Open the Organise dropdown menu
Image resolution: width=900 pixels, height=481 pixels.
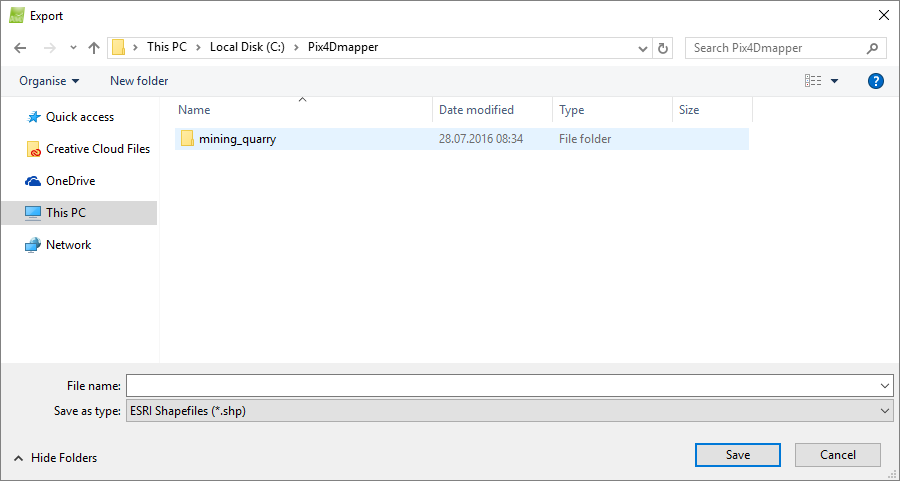pyautogui.click(x=49, y=81)
